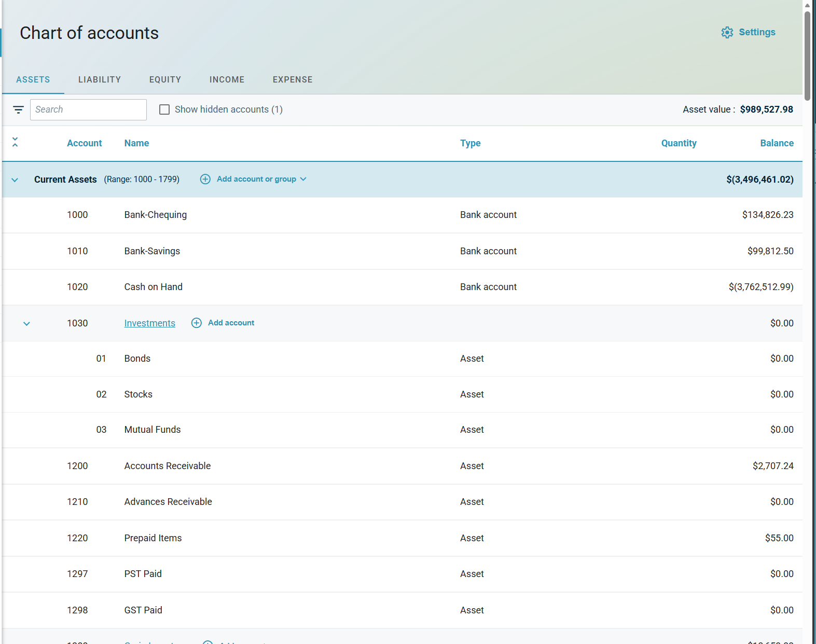
Task: Click into the Search accounts field
Action: [x=88, y=109]
